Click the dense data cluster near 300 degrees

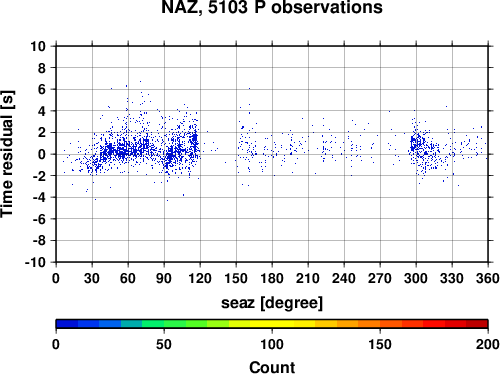coord(417,143)
